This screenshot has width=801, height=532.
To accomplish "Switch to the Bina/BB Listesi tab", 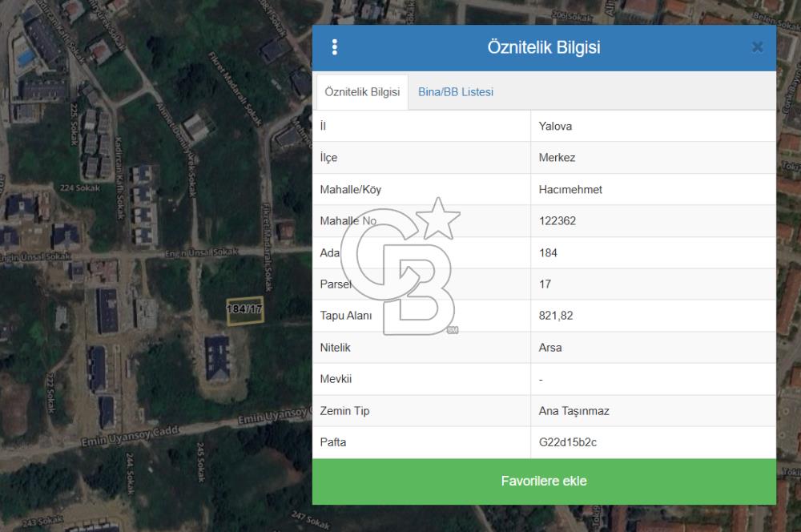I will coord(456,92).
